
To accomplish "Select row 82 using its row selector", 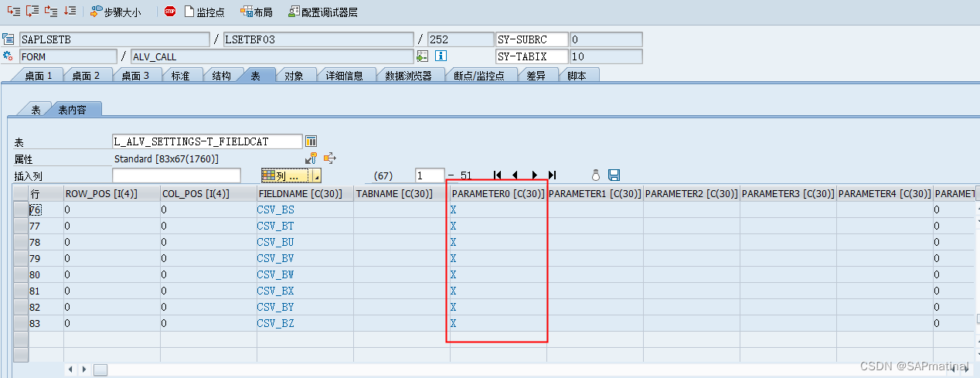I will pos(21,307).
